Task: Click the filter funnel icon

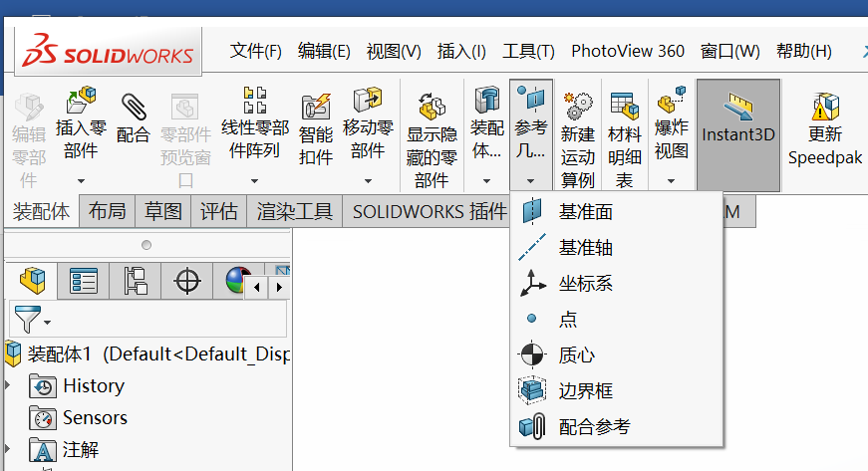Action: pos(27,319)
